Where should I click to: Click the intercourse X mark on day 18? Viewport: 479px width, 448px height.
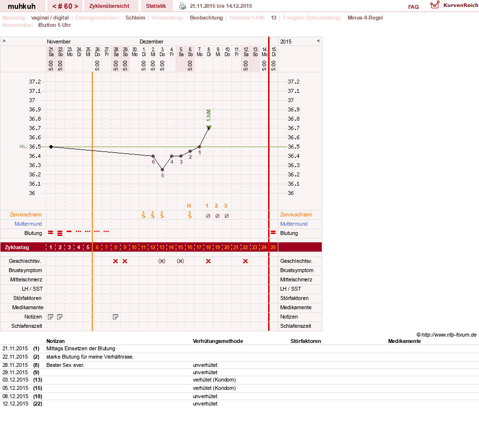click(x=208, y=261)
